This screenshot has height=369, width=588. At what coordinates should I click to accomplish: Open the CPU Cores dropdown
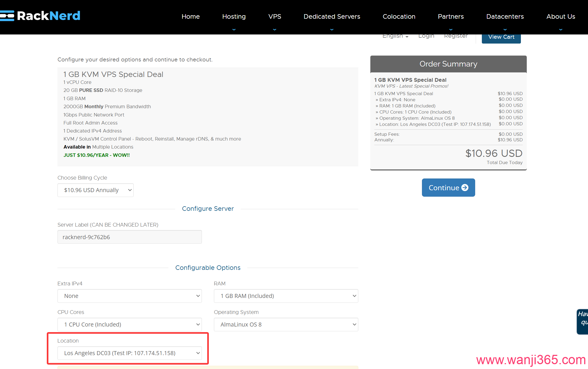(130, 324)
